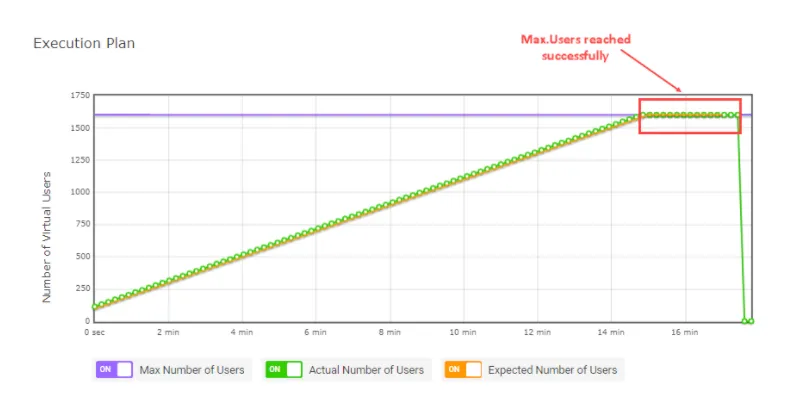Click the Actual Number of Users legend label

(366, 370)
